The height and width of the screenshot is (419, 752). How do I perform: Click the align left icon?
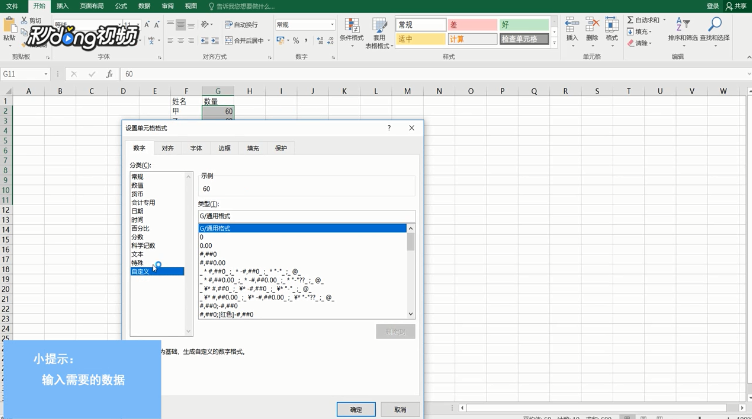pos(171,41)
